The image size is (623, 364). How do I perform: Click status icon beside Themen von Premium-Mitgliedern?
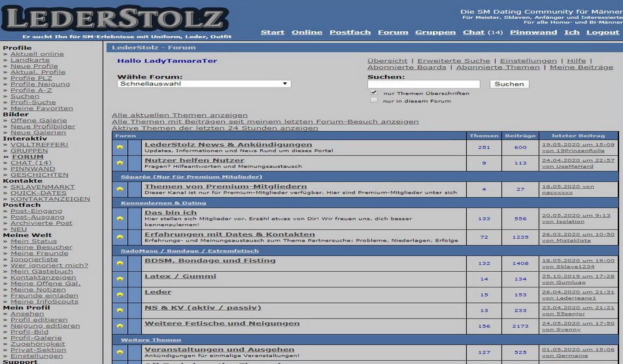click(119, 189)
